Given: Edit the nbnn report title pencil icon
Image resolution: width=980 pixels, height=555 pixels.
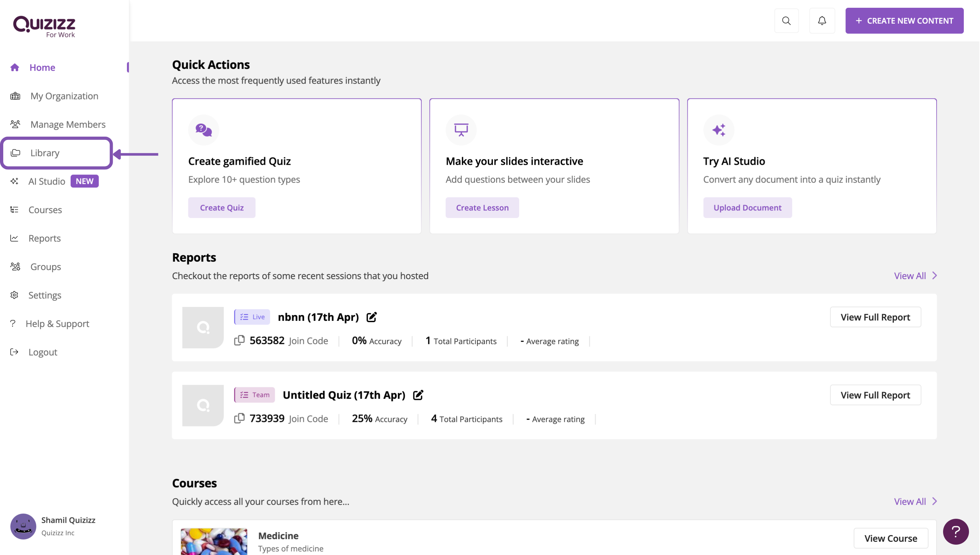Looking at the screenshot, I should pos(371,317).
